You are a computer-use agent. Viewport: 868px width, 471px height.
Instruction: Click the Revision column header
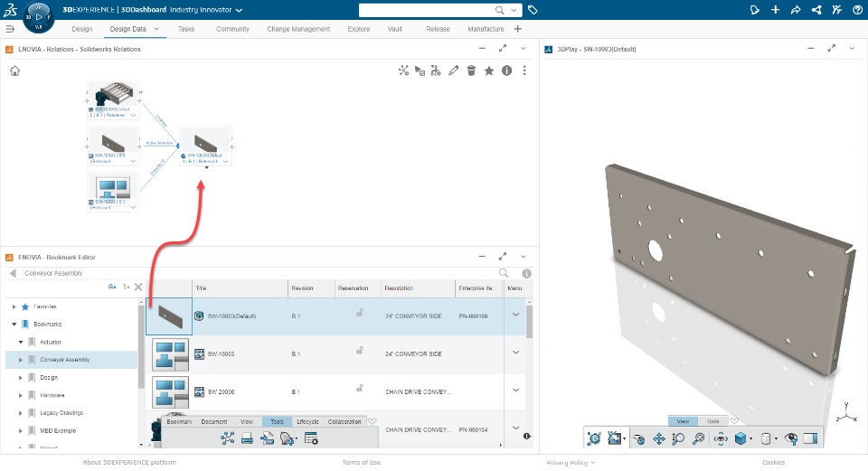click(x=302, y=288)
